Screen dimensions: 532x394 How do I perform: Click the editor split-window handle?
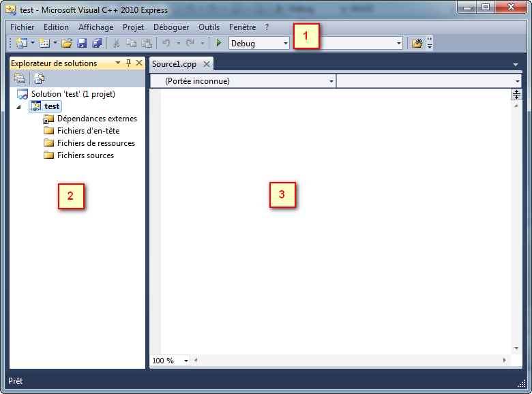(x=516, y=94)
